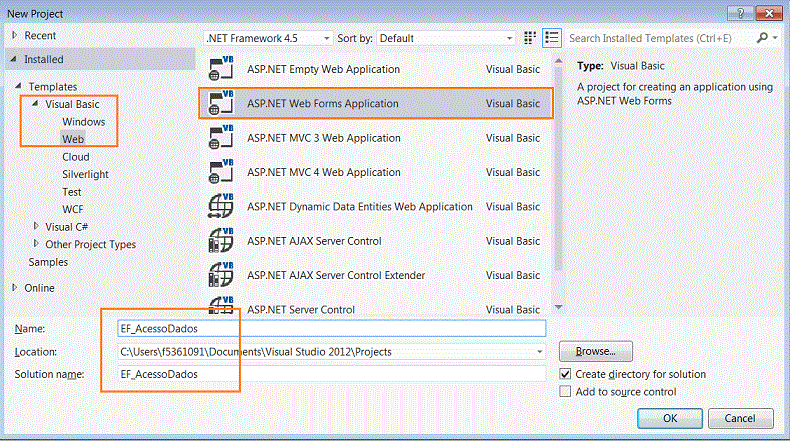
Task: Enable Add to source control checkbox
Action: coord(565,392)
